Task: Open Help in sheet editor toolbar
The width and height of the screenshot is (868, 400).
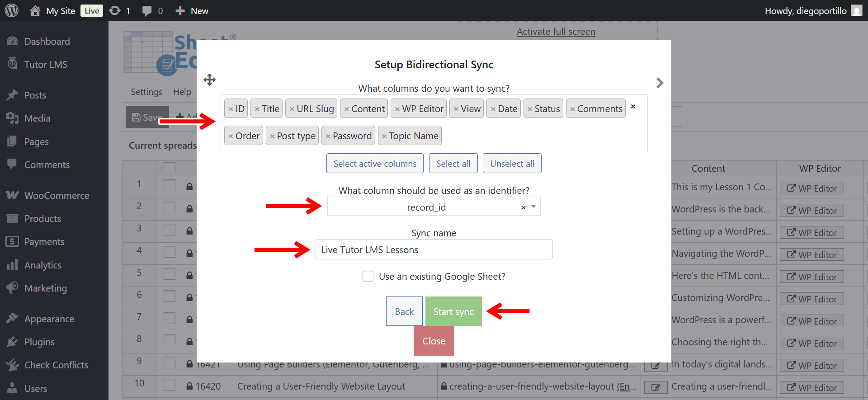Action: point(182,92)
